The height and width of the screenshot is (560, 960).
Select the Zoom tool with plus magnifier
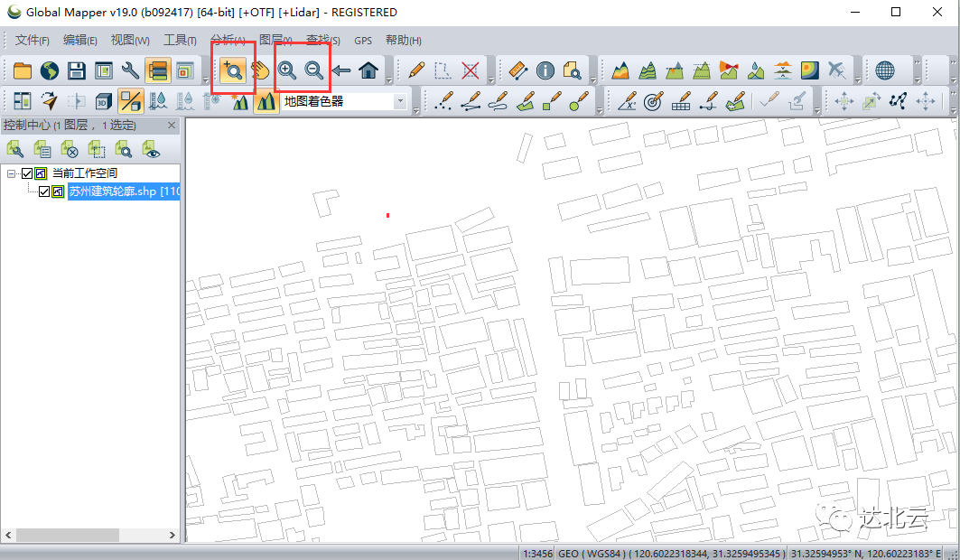click(233, 70)
